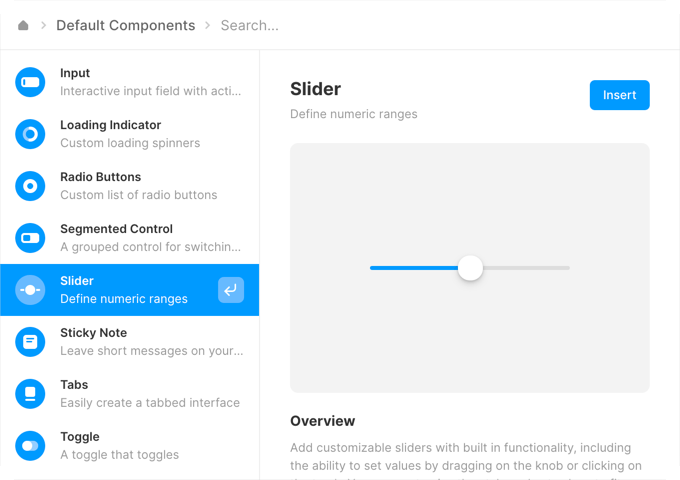Insert the Slider component
The image size is (680, 480).
coord(619,95)
